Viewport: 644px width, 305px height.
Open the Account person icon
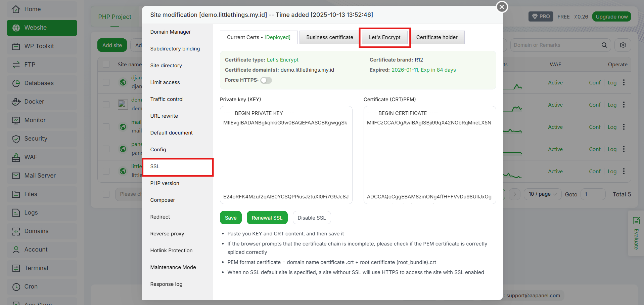click(x=16, y=250)
